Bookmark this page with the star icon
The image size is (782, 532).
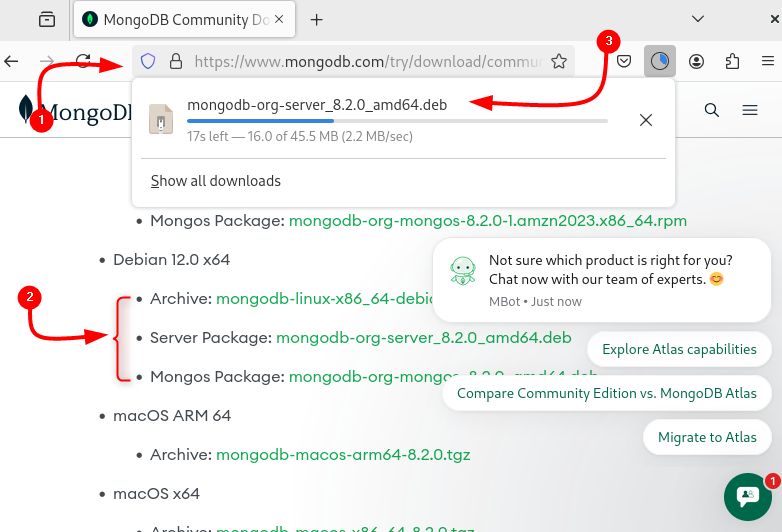(x=559, y=61)
